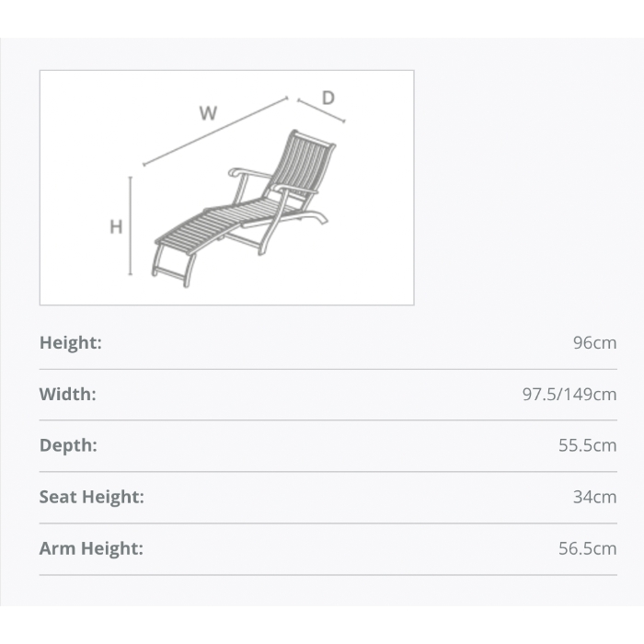Image resolution: width=644 pixels, height=644 pixels.
Task: Click the 34cm seat height value
Action: point(594,497)
